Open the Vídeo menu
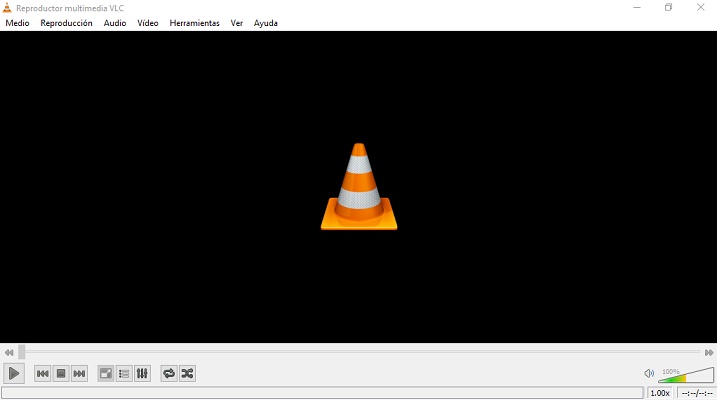This screenshot has height=400, width=717. coord(148,23)
